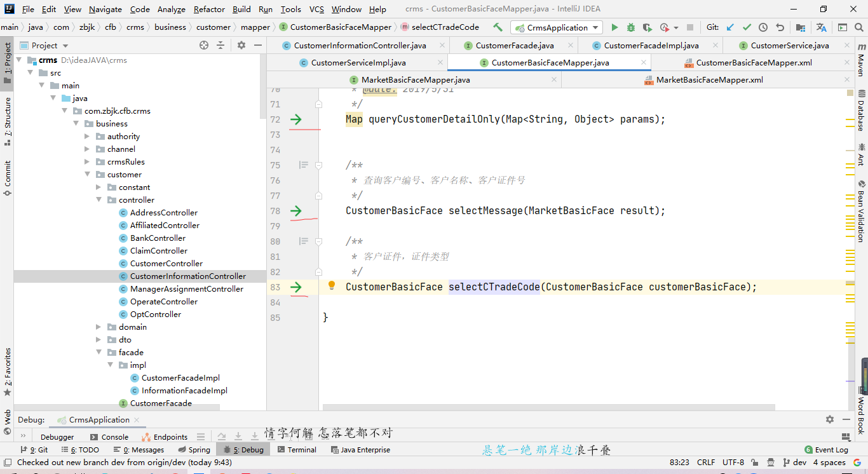Open Debug panel settings gear
868x474 pixels.
tap(830, 419)
